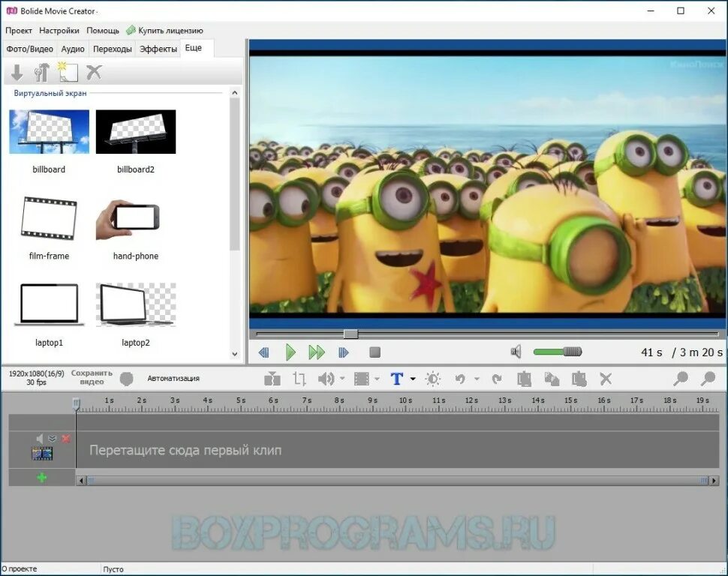Screen dimensions: 728x576
Task: Click the Сохранить видео button
Action: [92, 377]
